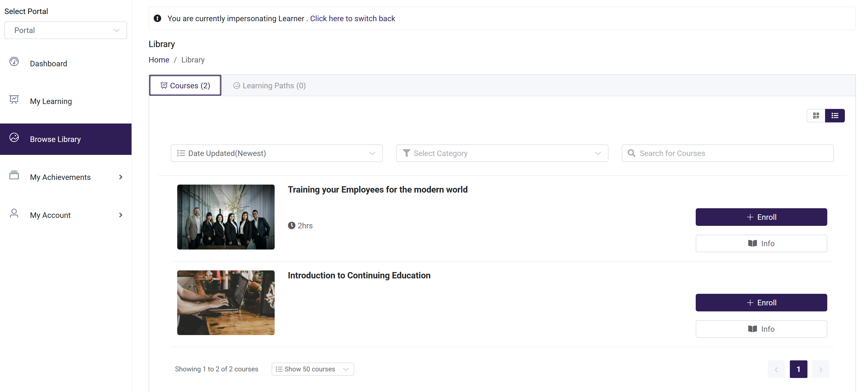The image size is (868, 392).
Task: Expand the Show 50 courses dropdown
Action: [x=312, y=369]
